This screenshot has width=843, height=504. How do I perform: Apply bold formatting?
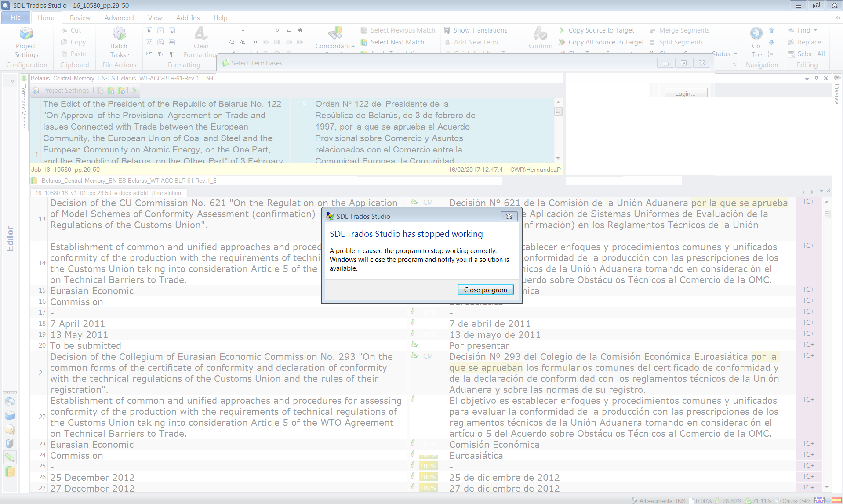149,30
